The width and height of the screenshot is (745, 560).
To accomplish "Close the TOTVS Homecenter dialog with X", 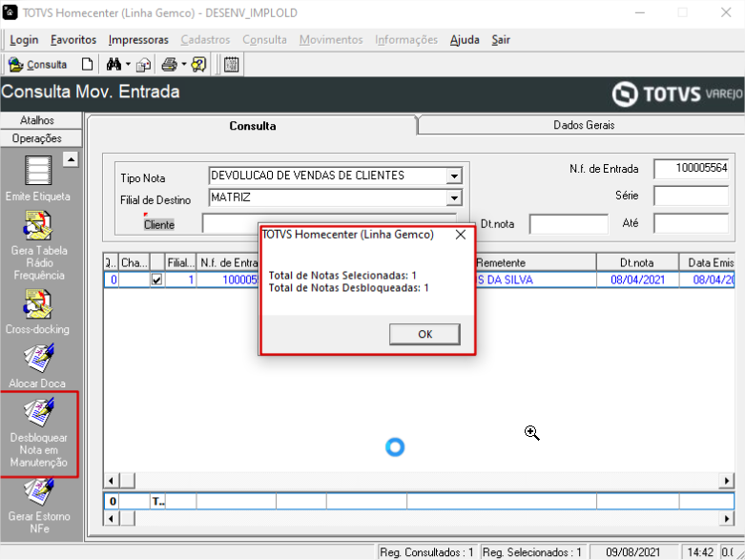I will tap(460, 235).
